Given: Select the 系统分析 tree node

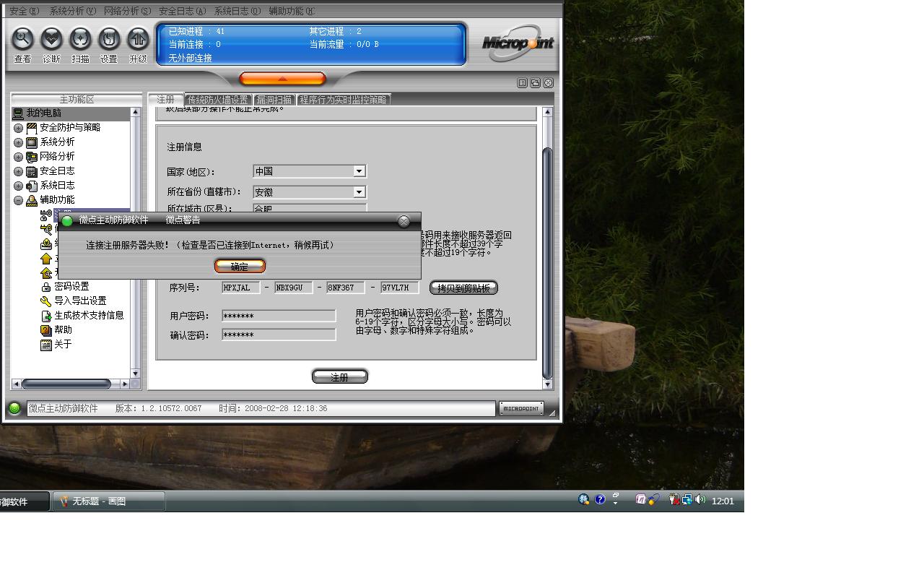Looking at the screenshot, I should point(57,142).
